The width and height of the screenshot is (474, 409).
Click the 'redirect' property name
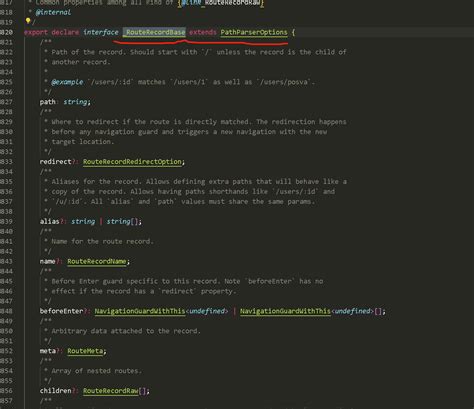[x=55, y=162]
